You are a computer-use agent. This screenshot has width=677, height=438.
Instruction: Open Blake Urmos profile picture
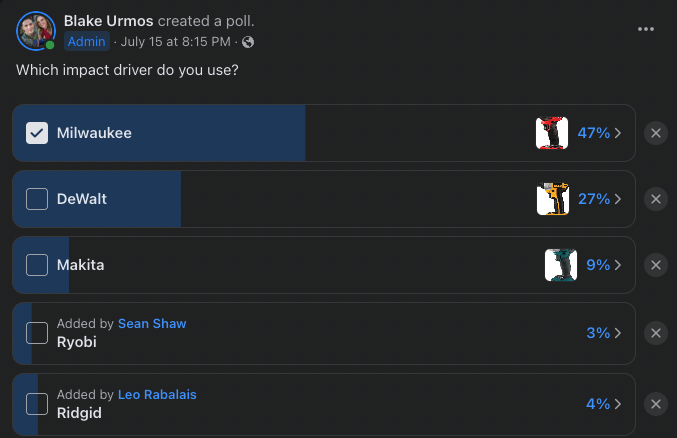[35, 31]
